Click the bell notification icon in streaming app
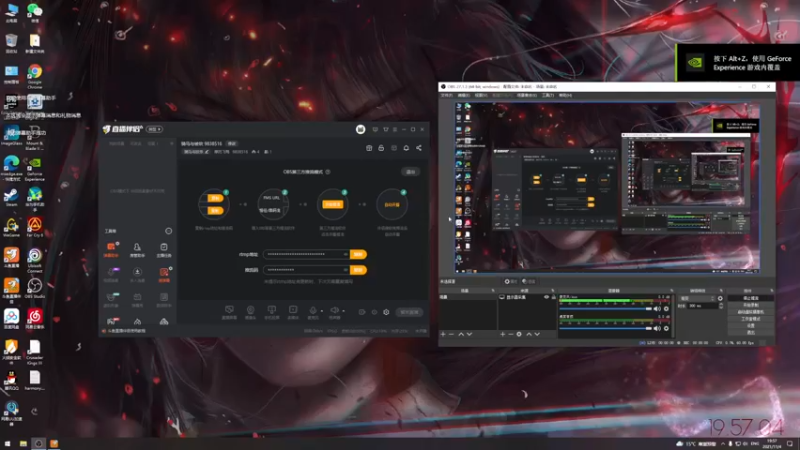 pyautogui.click(x=406, y=148)
